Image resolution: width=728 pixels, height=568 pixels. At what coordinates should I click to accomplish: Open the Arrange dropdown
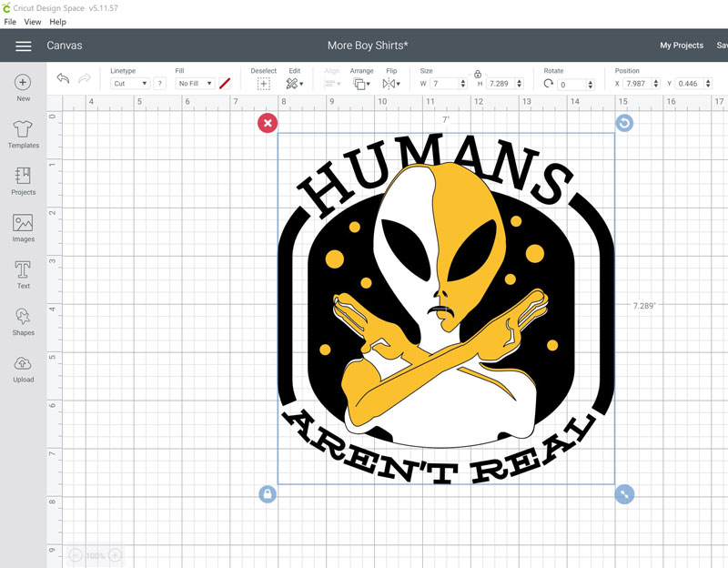[x=361, y=84]
